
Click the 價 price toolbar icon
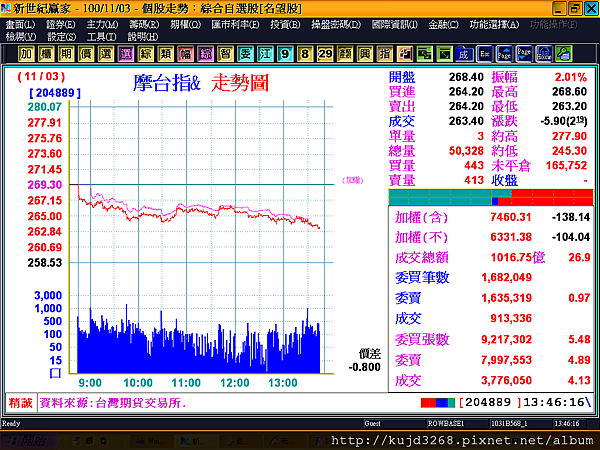(86, 54)
